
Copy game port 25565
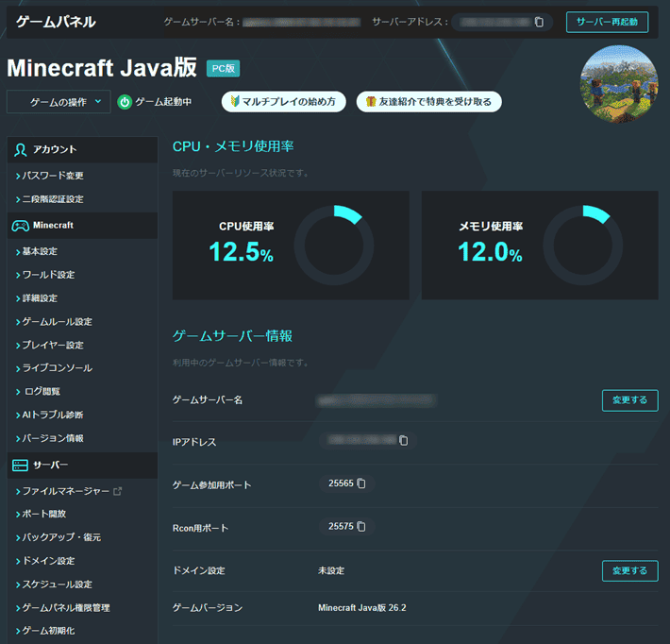(x=361, y=483)
